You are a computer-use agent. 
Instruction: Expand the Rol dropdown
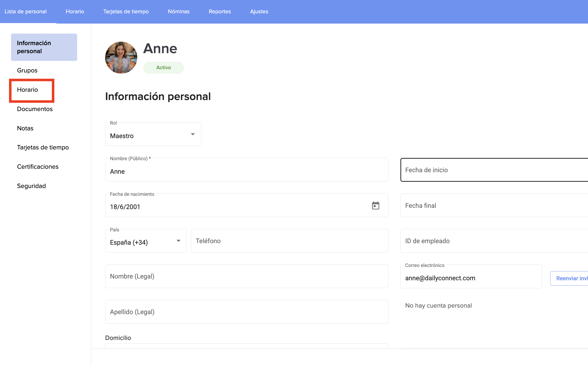[x=153, y=135]
